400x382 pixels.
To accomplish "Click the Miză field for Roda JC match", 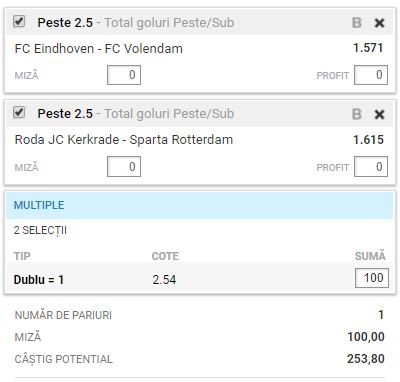I will click(124, 167).
